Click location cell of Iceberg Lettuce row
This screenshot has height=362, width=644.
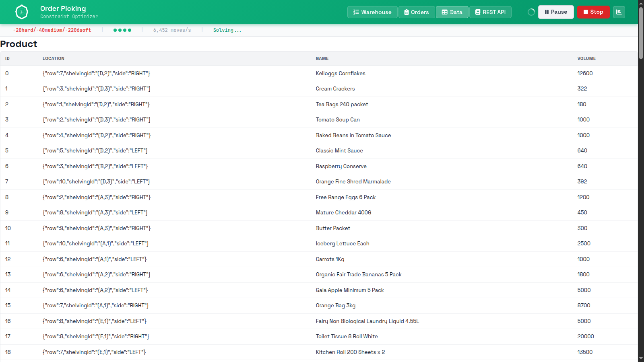pos(96,243)
